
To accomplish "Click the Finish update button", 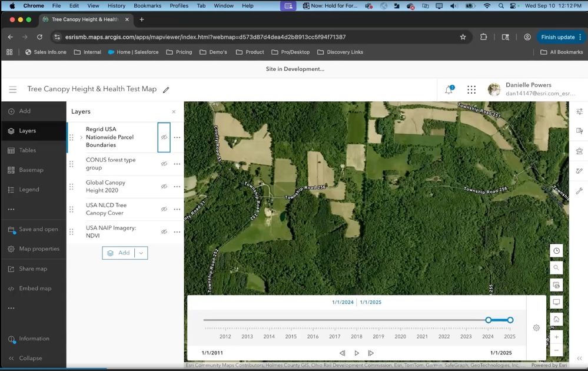I will point(557,37).
